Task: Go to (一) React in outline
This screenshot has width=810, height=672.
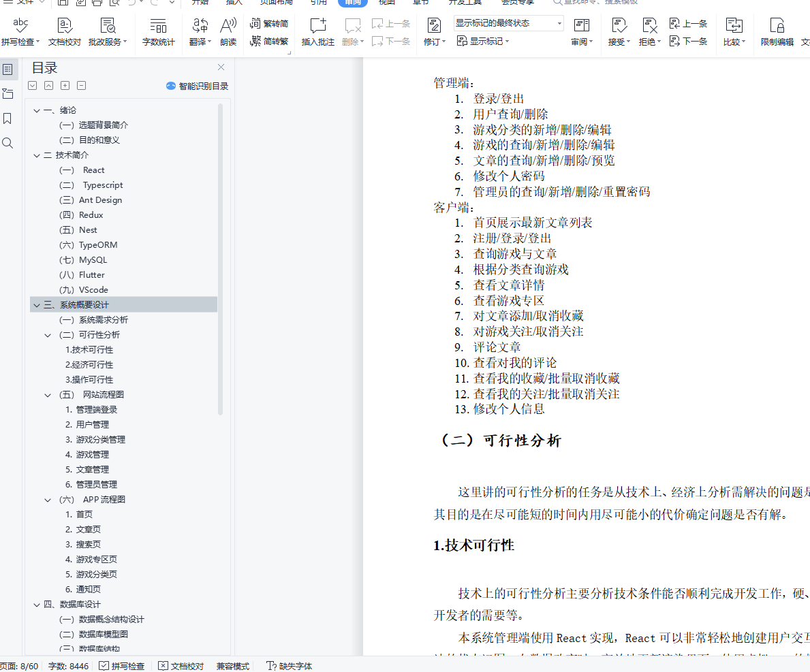Action: coord(82,170)
